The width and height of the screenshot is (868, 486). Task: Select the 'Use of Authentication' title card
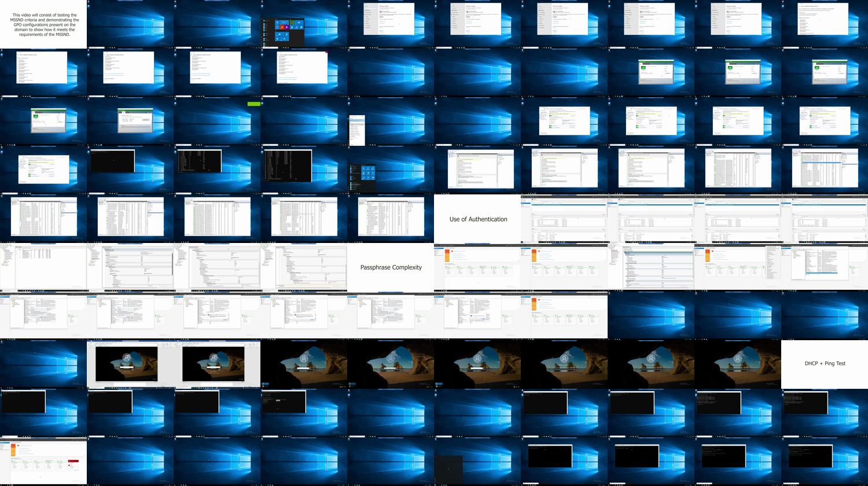point(477,219)
